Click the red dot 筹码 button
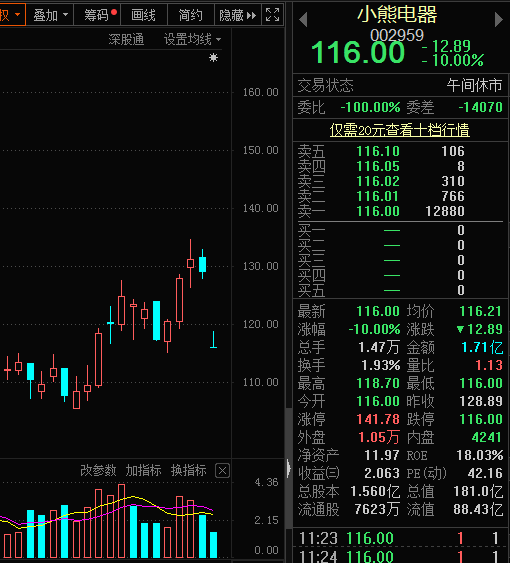The height and width of the screenshot is (563, 510). click(97, 15)
